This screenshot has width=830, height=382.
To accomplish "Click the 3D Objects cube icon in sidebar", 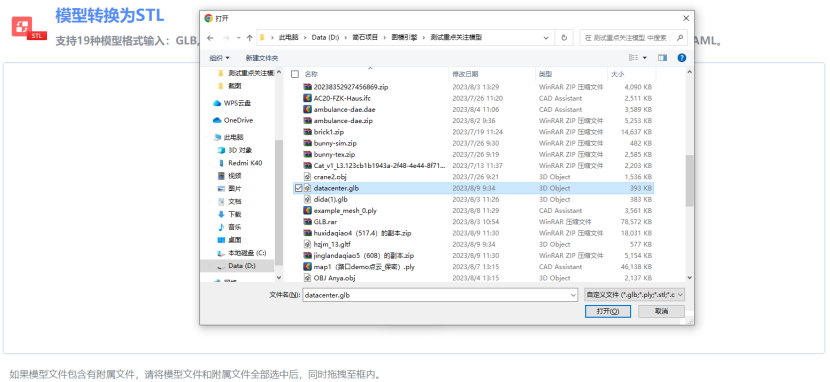I will (221, 150).
